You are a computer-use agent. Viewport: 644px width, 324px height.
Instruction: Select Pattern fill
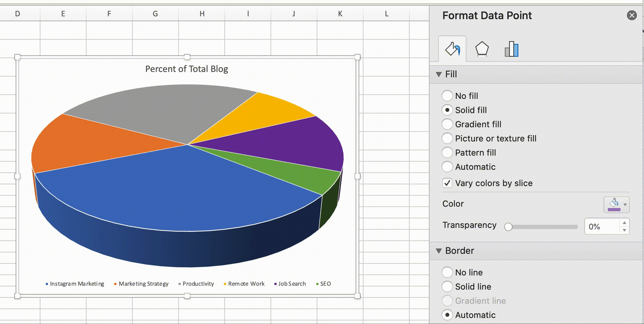(447, 152)
